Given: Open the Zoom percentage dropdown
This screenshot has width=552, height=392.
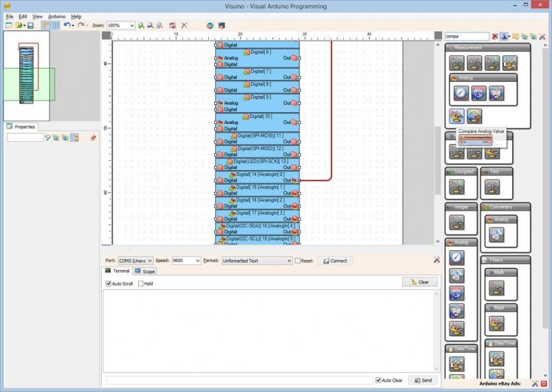Looking at the screenshot, I should (131, 25).
